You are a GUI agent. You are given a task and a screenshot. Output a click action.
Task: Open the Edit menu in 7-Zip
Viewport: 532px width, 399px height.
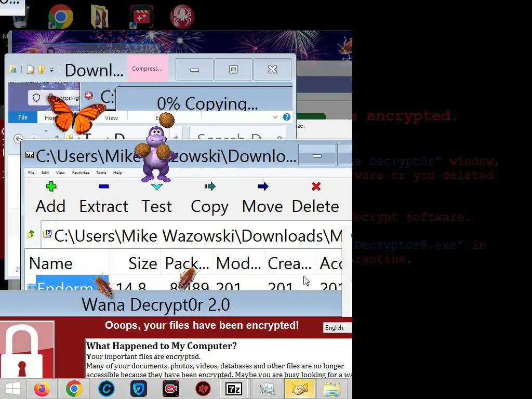45,172
